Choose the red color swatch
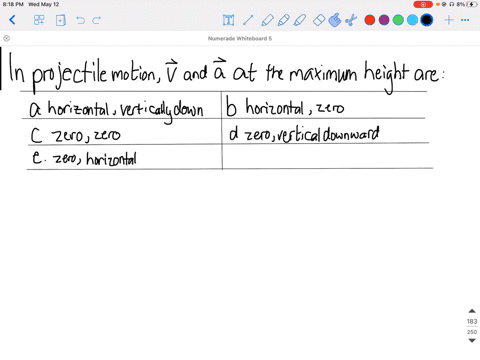The width and height of the screenshot is (480, 360). [370, 20]
